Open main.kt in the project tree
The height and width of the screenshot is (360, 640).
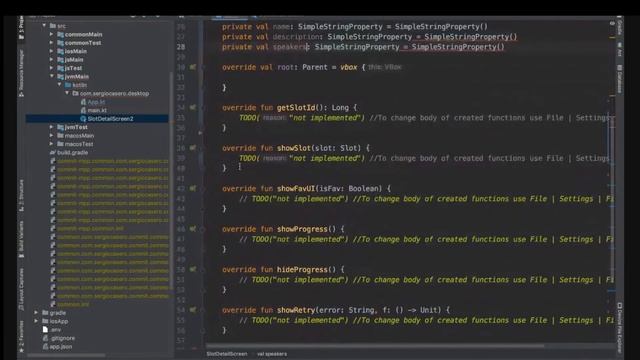(x=97, y=110)
